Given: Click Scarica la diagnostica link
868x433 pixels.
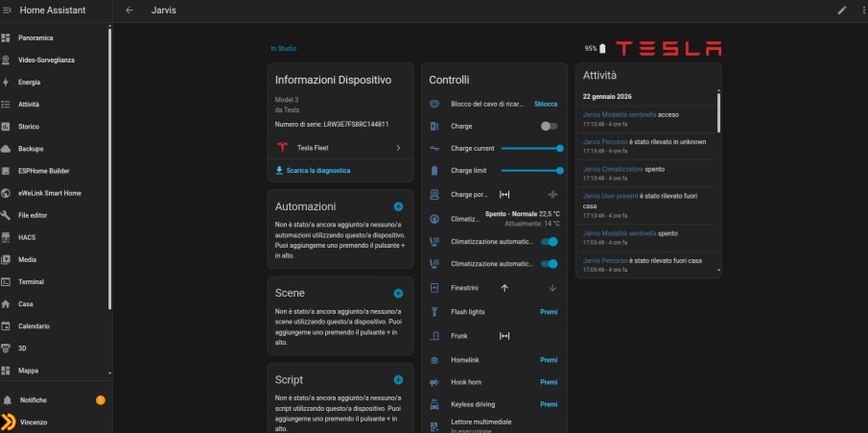Looking at the screenshot, I should click(x=313, y=170).
